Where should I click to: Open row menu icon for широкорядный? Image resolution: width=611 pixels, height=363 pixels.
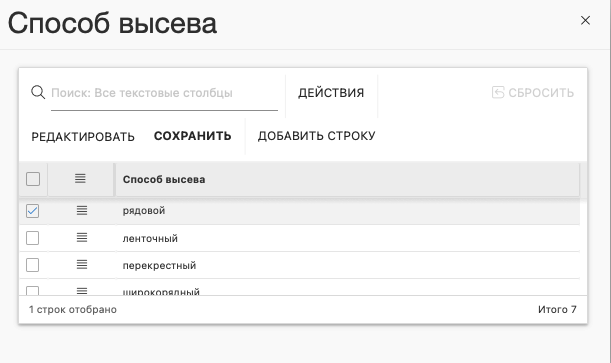pos(82,291)
